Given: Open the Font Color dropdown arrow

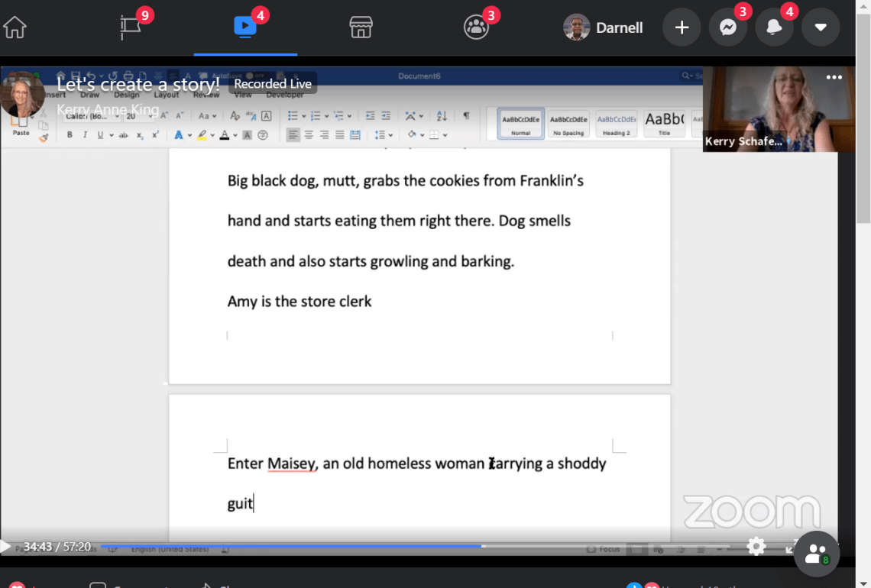Looking at the screenshot, I should click(x=235, y=134).
